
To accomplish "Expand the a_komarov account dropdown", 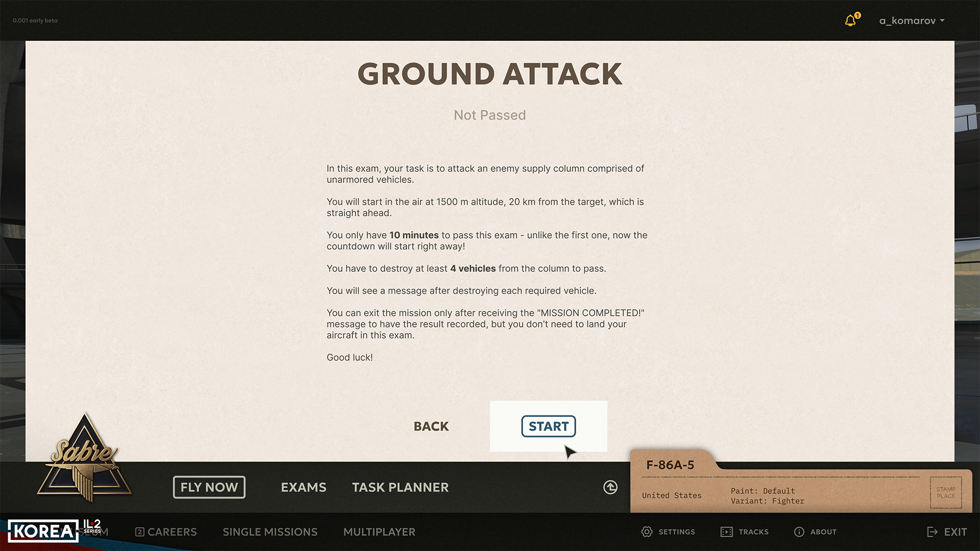I will pyautogui.click(x=912, y=20).
